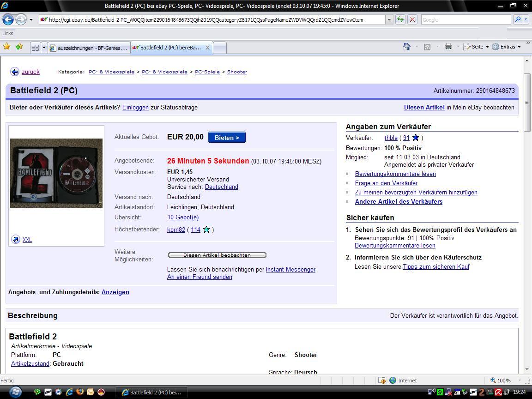Expand the Home button dropdown arrow
The width and height of the screenshot is (532, 399).
click(417, 47)
